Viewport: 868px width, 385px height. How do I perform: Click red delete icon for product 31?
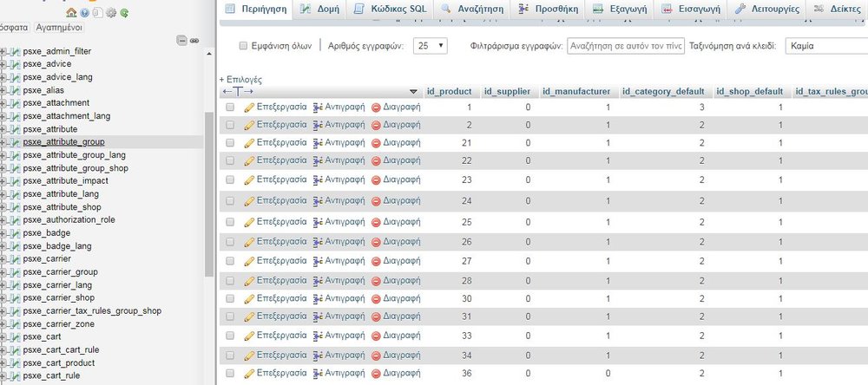376,316
